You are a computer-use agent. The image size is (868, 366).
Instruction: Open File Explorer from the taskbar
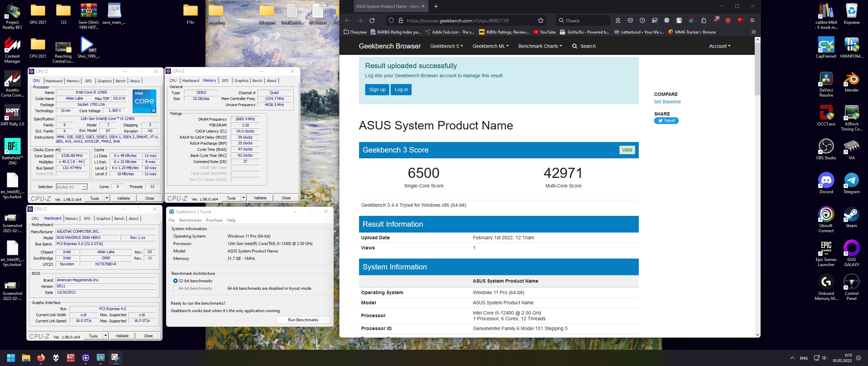pos(26,358)
